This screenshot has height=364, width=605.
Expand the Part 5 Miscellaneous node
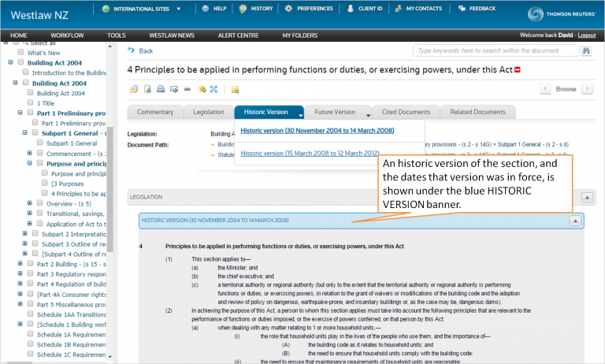(20, 304)
